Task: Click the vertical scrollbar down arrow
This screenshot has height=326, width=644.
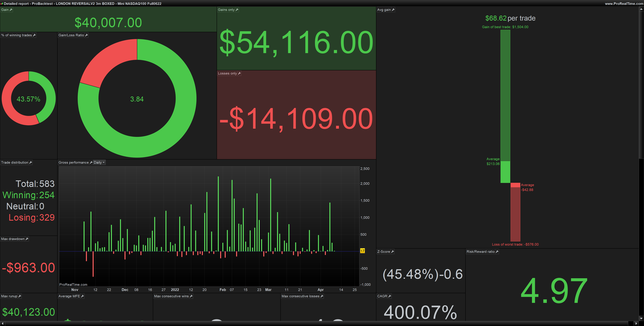Action: pos(641,318)
